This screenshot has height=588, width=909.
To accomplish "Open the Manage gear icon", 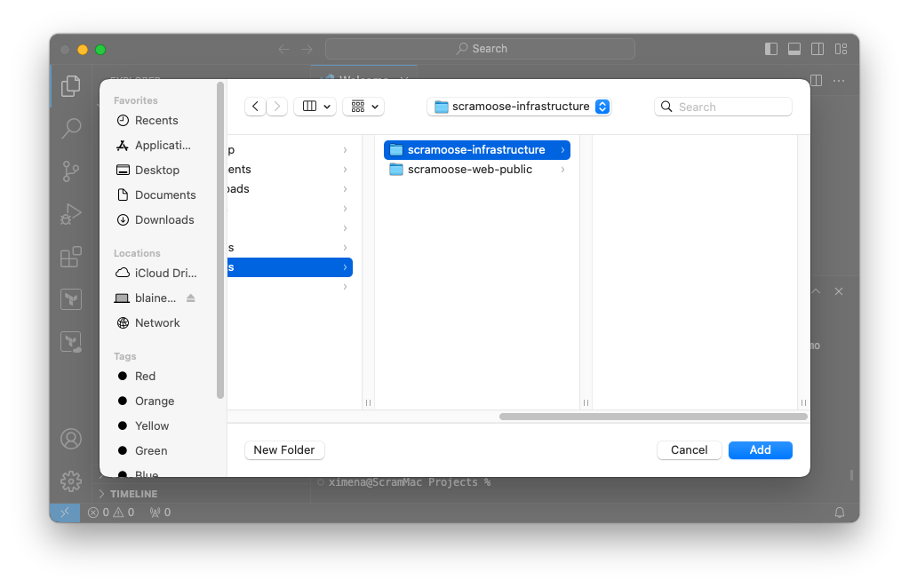I will (71, 481).
